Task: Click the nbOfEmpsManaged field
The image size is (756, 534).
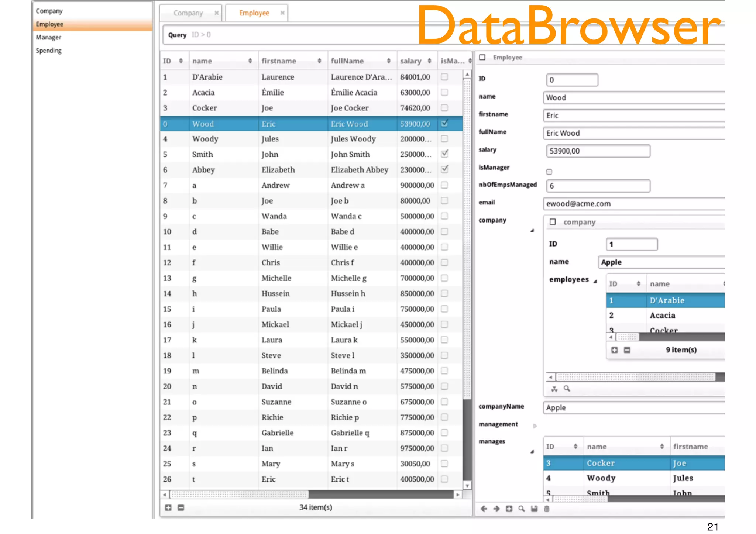Action: pos(598,186)
